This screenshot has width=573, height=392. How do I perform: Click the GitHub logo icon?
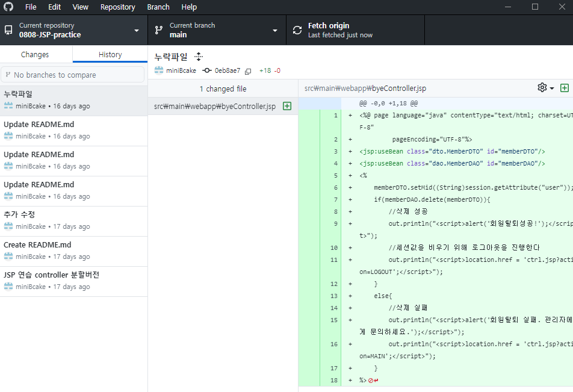[x=8, y=7]
